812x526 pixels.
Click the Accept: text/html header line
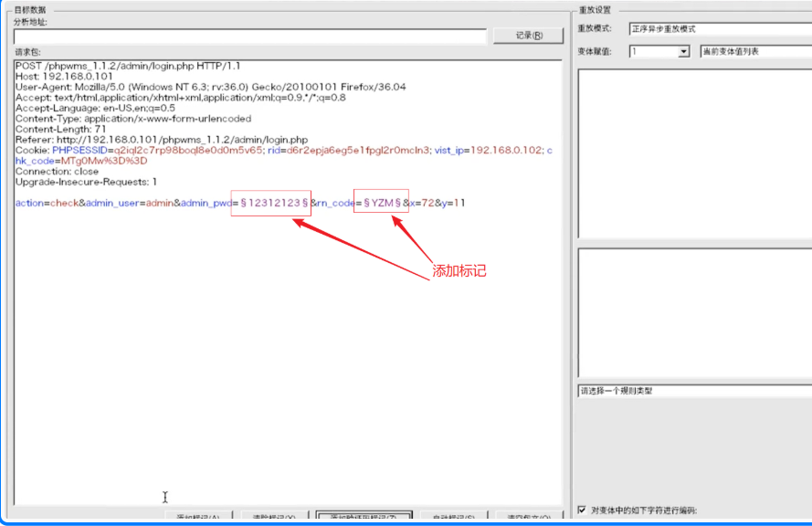click(x=180, y=98)
